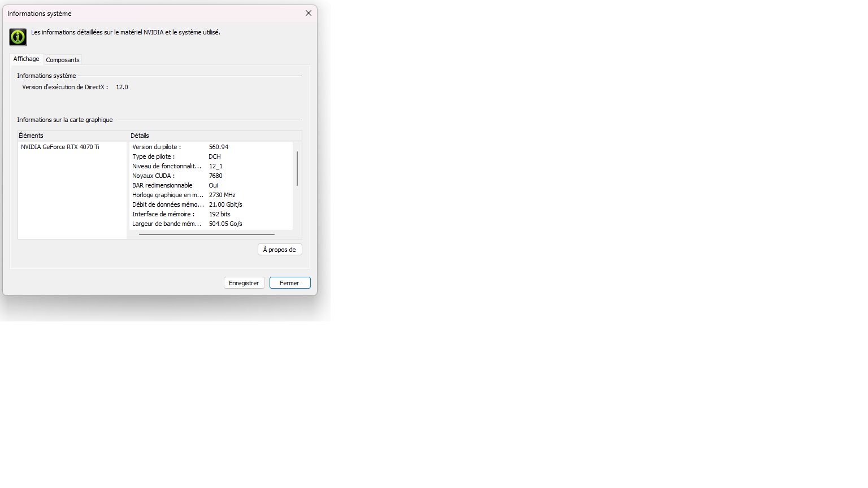This screenshot has width=868, height=488.
Task: Click the 192 bits value
Action: 220,214
